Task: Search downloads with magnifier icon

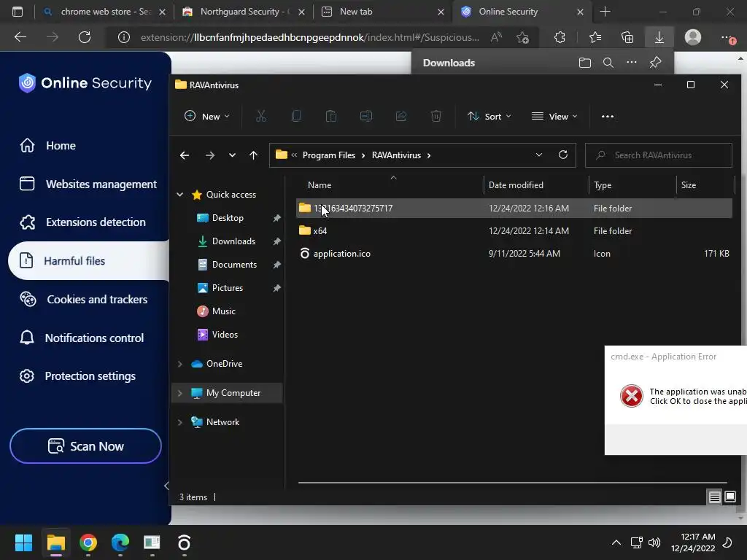Action: tap(608, 63)
